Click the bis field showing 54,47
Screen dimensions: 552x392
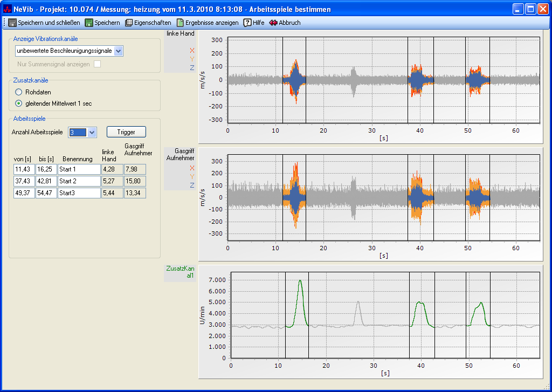tap(45, 193)
